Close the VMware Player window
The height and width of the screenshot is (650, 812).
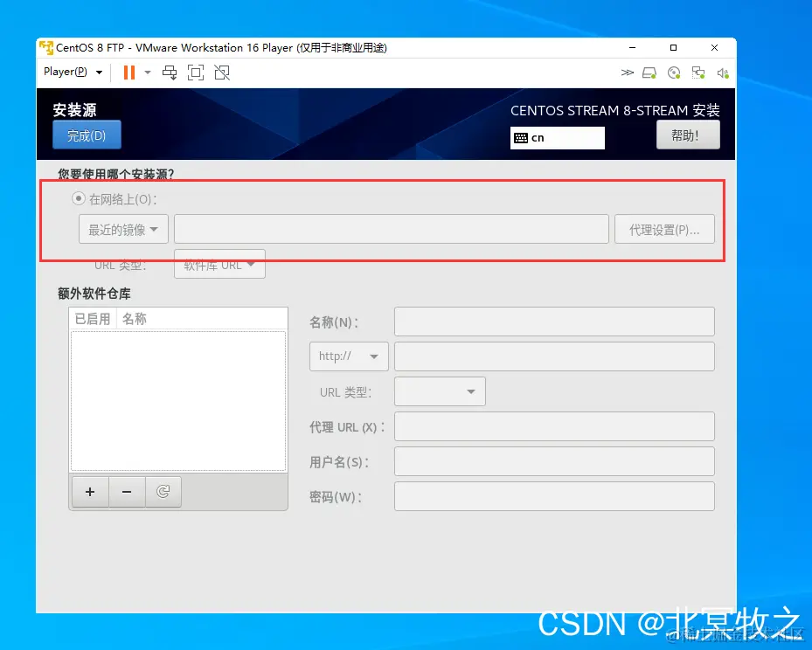point(715,47)
